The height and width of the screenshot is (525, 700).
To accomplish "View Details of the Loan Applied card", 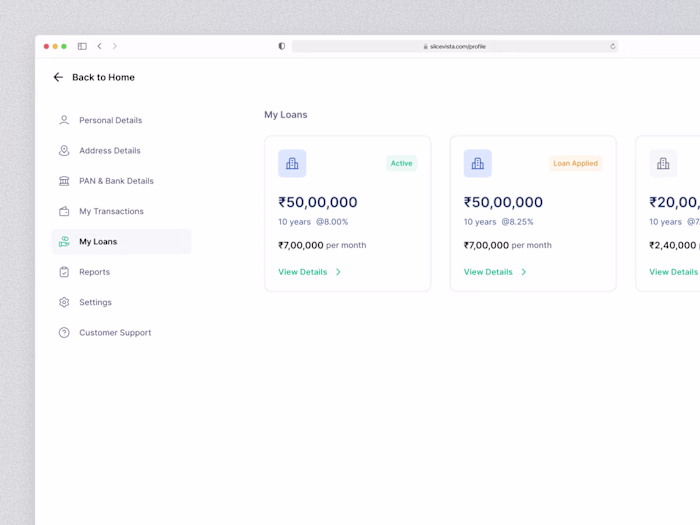I will pos(488,272).
